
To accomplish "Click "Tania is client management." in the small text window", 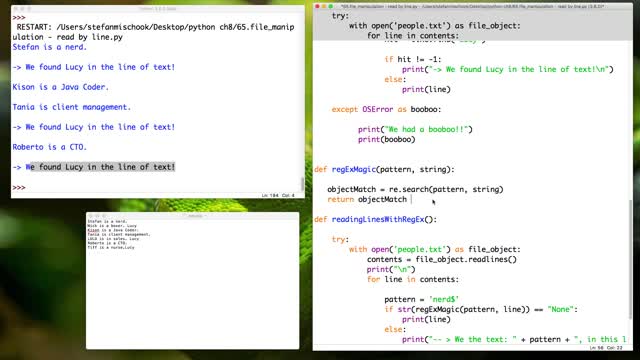I will pyautogui.click(x=119, y=234).
